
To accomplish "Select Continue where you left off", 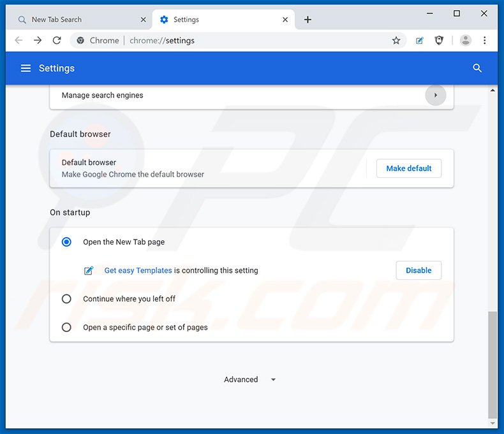I will tap(66, 299).
